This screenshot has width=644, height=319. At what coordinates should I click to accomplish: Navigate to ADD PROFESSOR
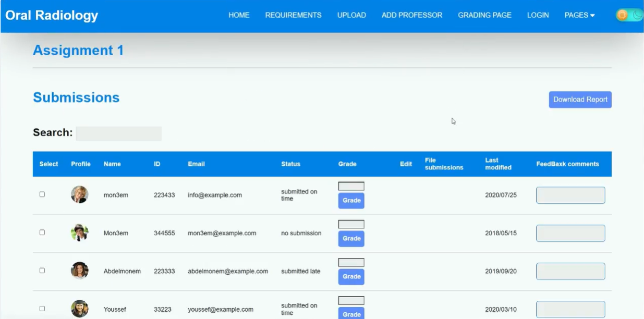coord(412,15)
